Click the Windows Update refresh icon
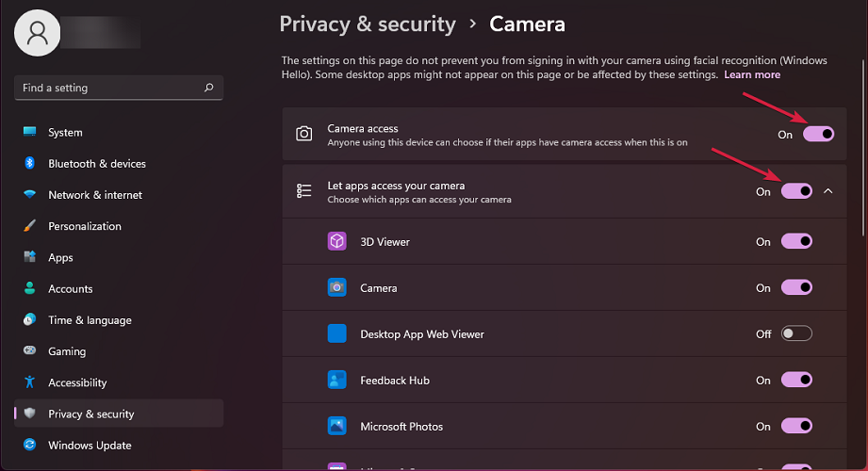Screen dimensions: 868x471 30,445
